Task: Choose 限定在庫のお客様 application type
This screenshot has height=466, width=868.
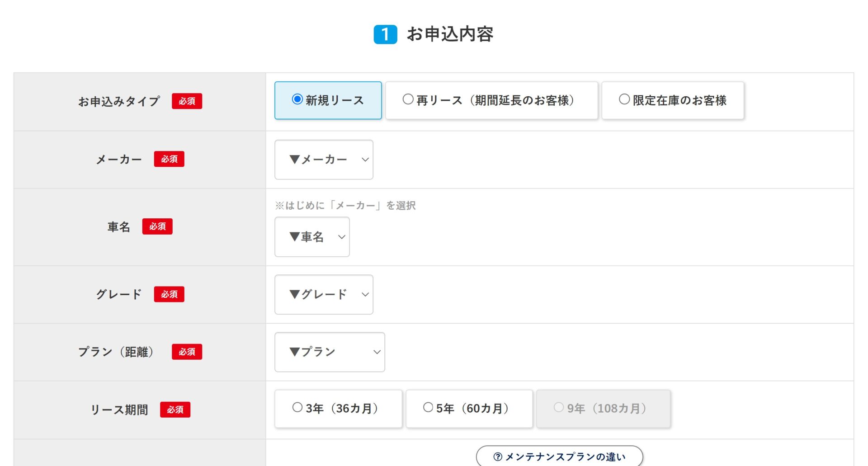Action: click(673, 100)
